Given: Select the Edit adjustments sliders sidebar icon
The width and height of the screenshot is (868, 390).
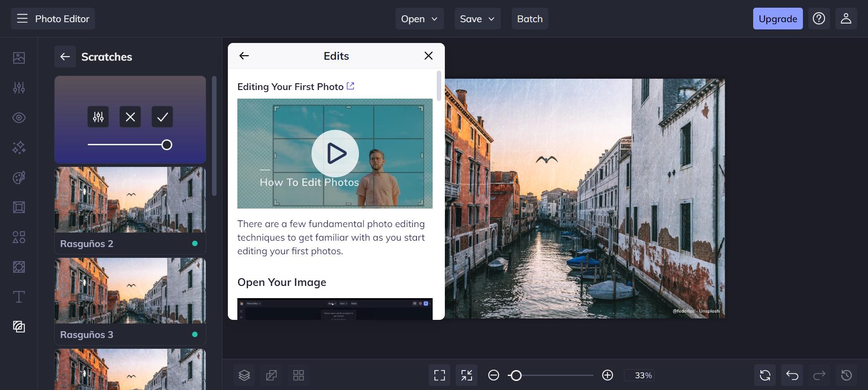Looking at the screenshot, I should point(19,87).
